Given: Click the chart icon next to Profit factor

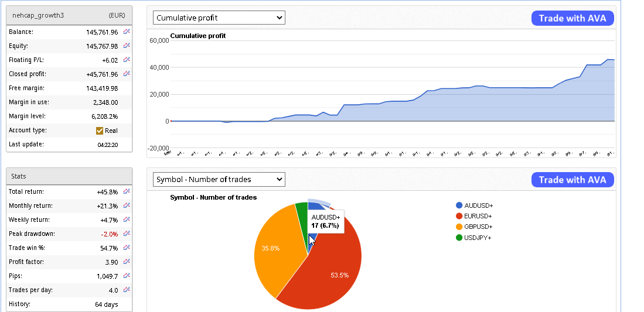Looking at the screenshot, I should (x=126, y=262).
